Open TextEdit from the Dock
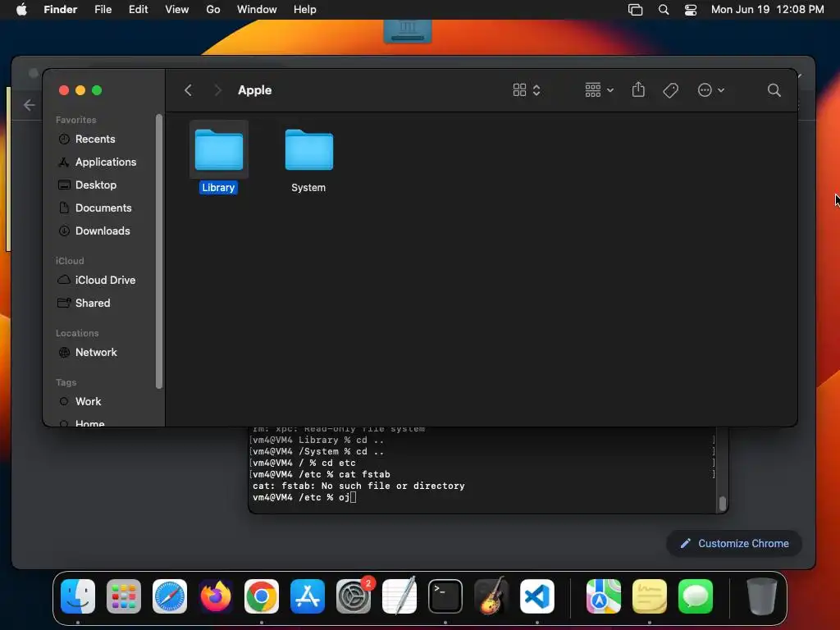Image resolution: width=840 pixels, height=630 pixels. click(x=399, y=596)
